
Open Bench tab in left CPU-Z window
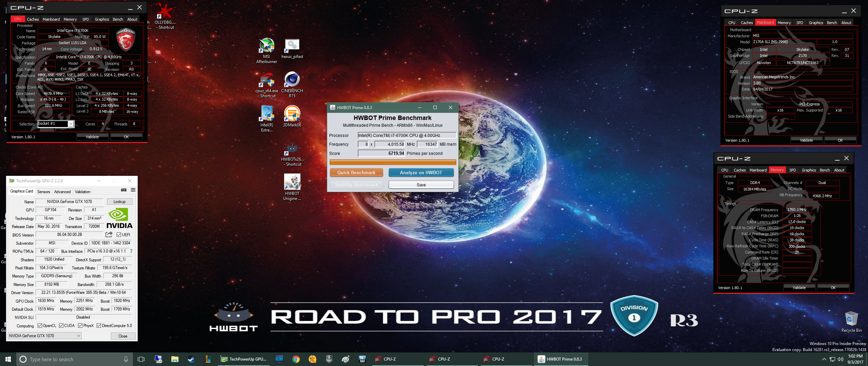pyautogui.click(x=118, y=19)
